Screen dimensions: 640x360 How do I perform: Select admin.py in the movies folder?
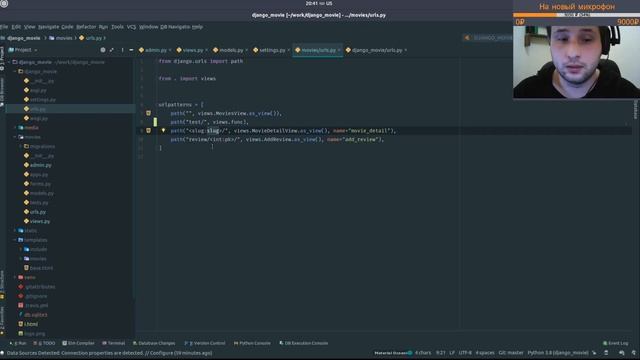click(38, 165)
